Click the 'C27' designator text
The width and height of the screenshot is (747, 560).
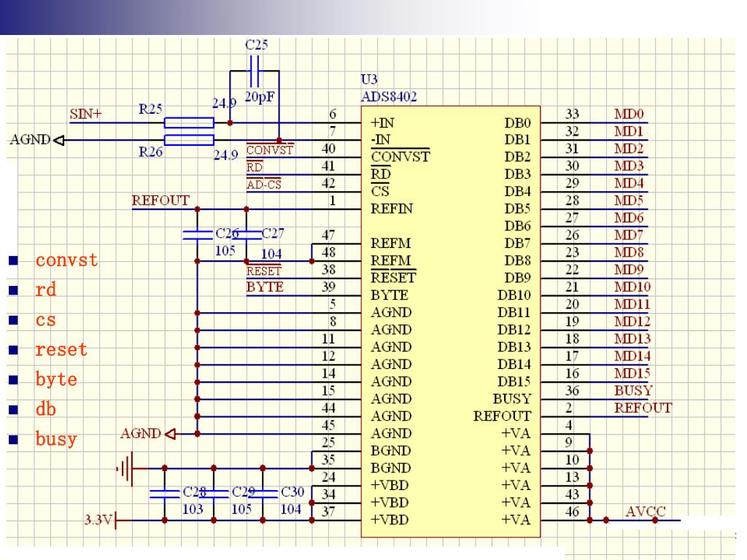(273, 234)
